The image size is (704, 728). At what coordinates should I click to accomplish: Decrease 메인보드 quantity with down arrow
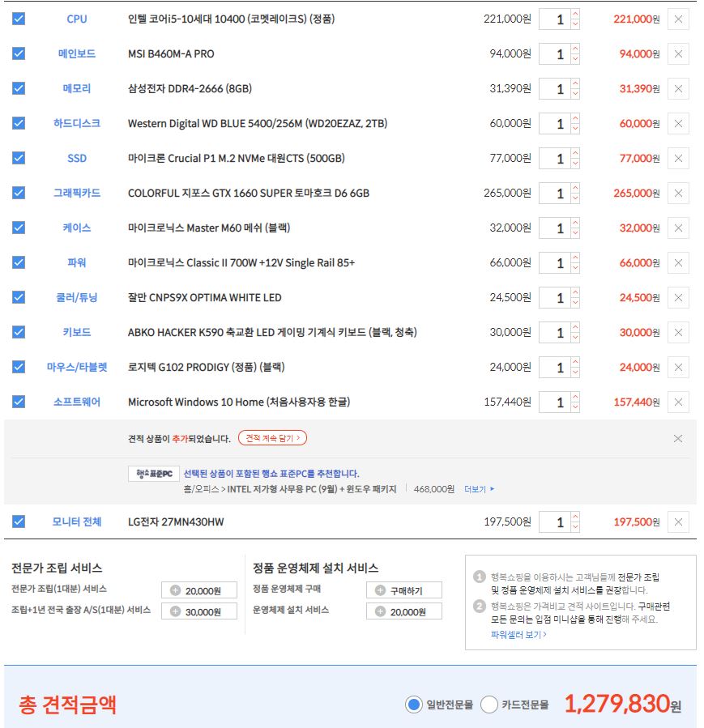tap(575, 59)
